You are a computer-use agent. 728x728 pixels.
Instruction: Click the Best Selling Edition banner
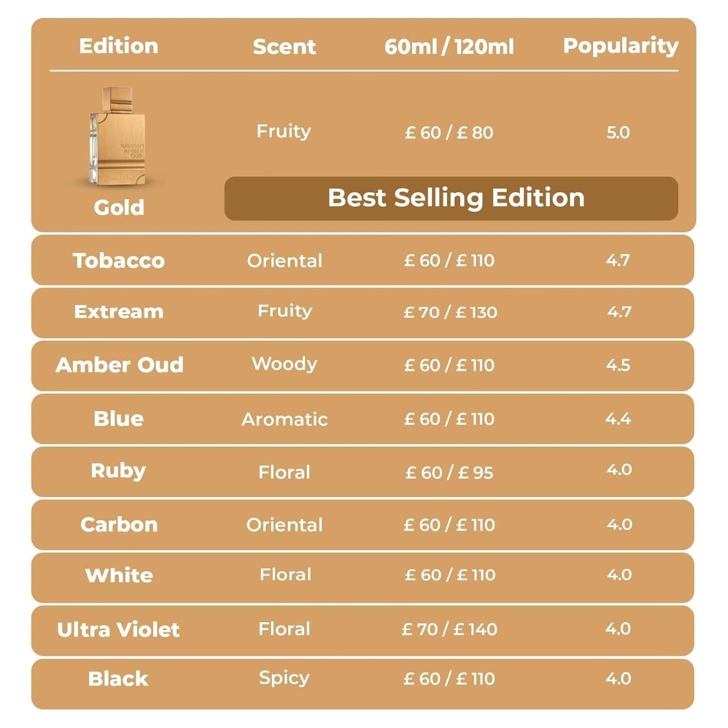point(451,198)
